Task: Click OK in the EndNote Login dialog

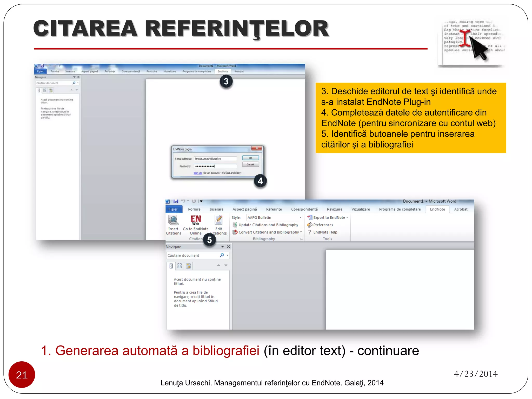Action: coord(250,158)
